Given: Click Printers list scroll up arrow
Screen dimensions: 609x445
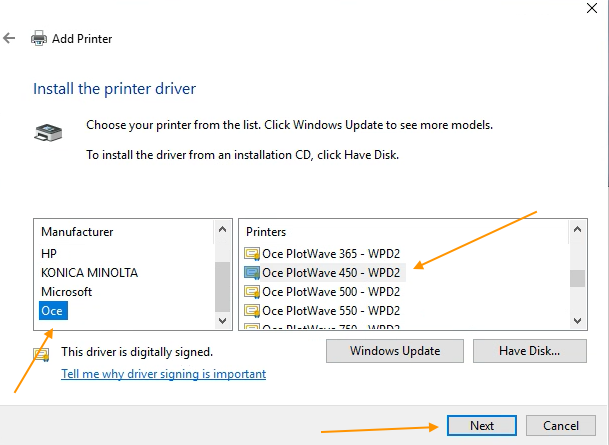Looking at the screenshot, I should click(578, 229).
